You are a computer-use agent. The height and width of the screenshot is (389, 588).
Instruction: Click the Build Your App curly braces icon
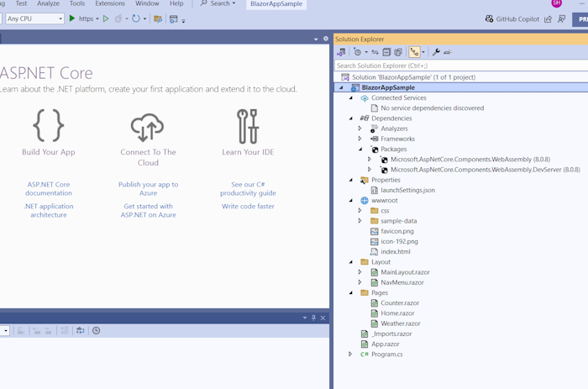(x=49, y=125)
